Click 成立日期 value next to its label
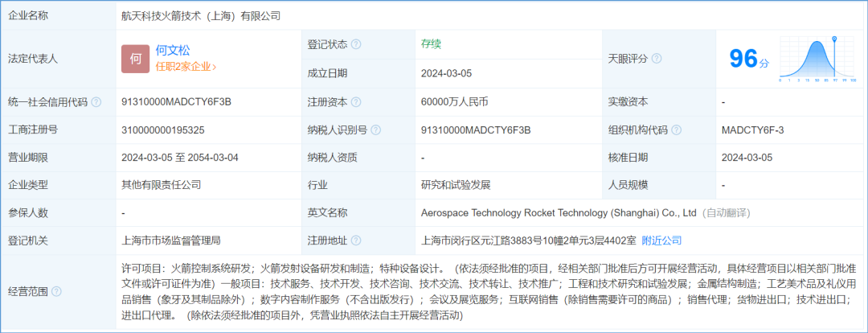The width and height of the screenshot is (868, 333). pyautogui.click(x=446, y=73)
